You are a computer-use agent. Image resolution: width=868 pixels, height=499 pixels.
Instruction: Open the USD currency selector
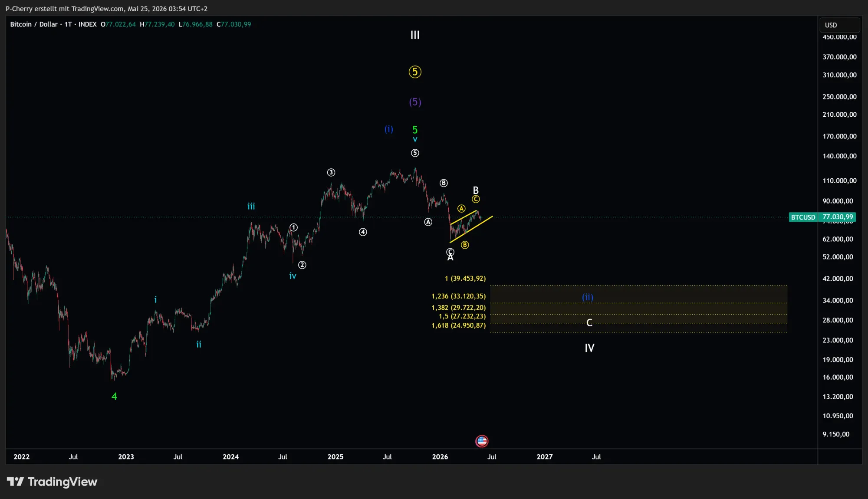tap(839, 25)
